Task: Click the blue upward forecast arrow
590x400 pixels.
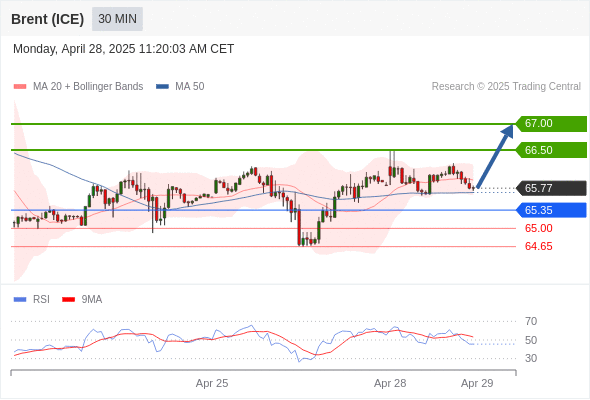Action: coord(495,156)
